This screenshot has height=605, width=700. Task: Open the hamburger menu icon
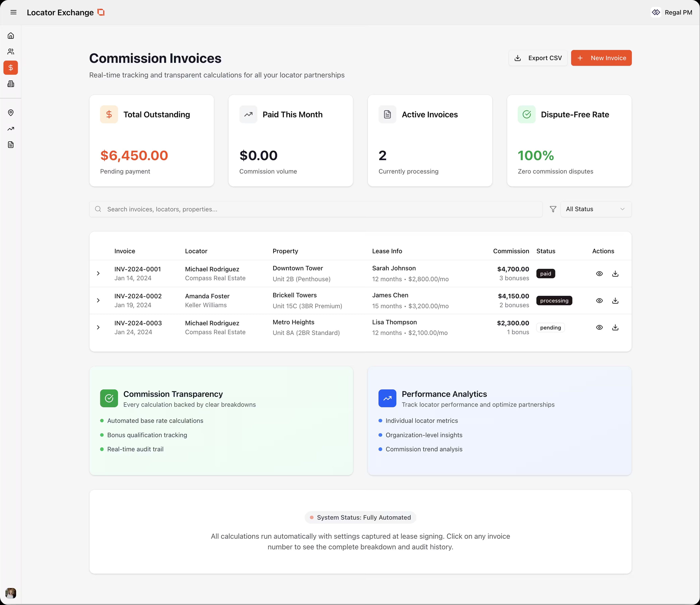coord(13,13)
